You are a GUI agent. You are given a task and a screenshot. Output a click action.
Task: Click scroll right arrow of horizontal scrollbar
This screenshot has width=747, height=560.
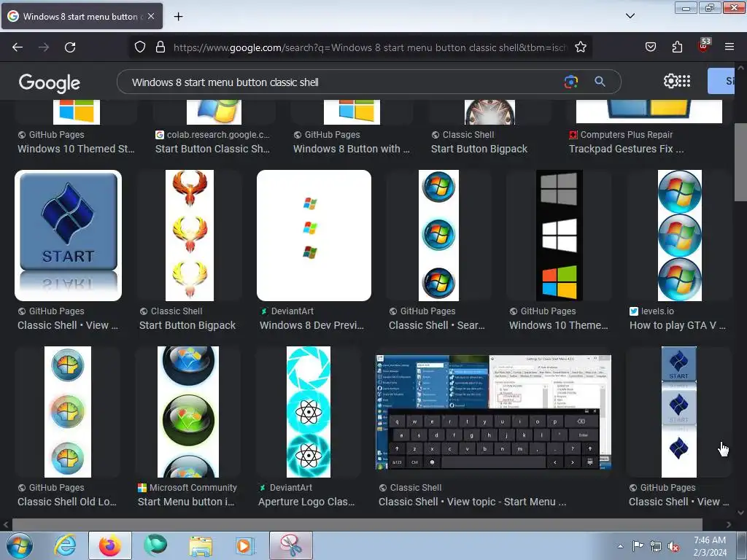click(x=729, y=524)
